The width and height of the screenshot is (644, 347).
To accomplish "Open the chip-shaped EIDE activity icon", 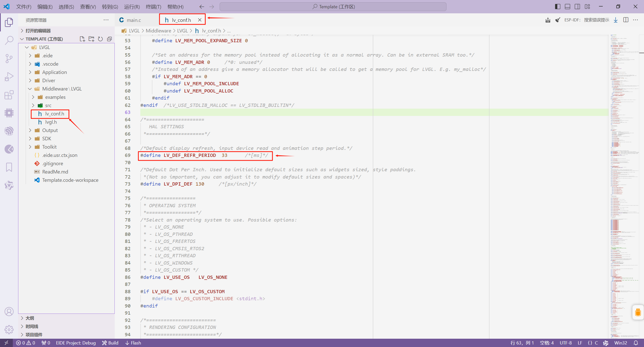I will click(x=9, y=113).
